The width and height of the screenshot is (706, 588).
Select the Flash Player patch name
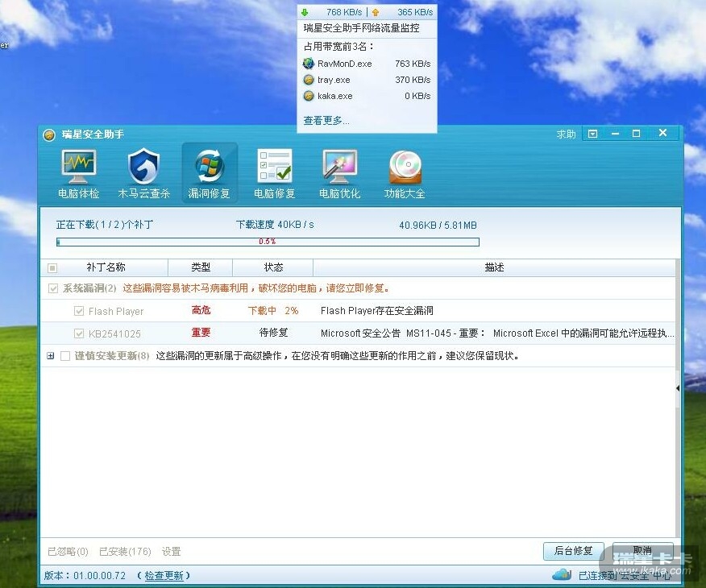click(x=116, y=312)
